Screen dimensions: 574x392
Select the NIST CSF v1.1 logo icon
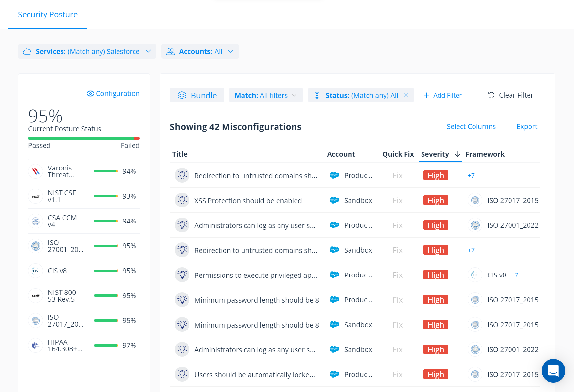coord(36,196)
